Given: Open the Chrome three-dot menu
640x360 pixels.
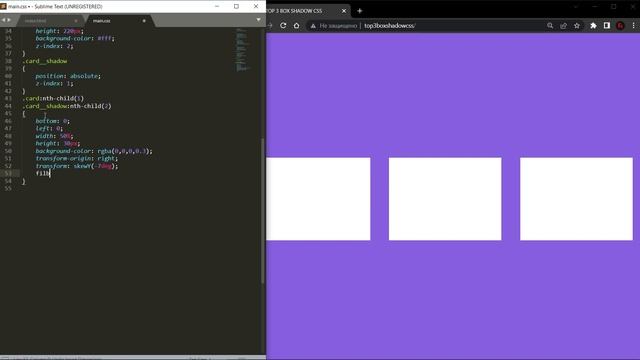Looking at the screenshot, I should coord(633,25).
